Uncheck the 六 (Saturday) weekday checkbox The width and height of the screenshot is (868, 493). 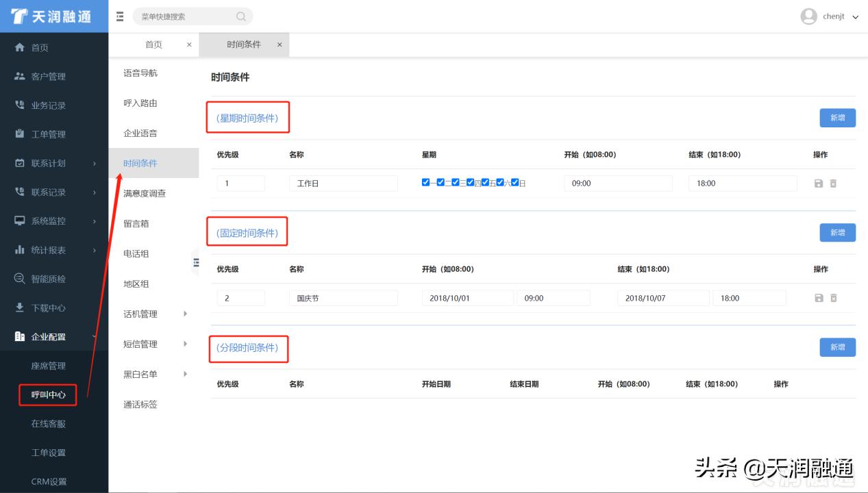click(499, 182)
